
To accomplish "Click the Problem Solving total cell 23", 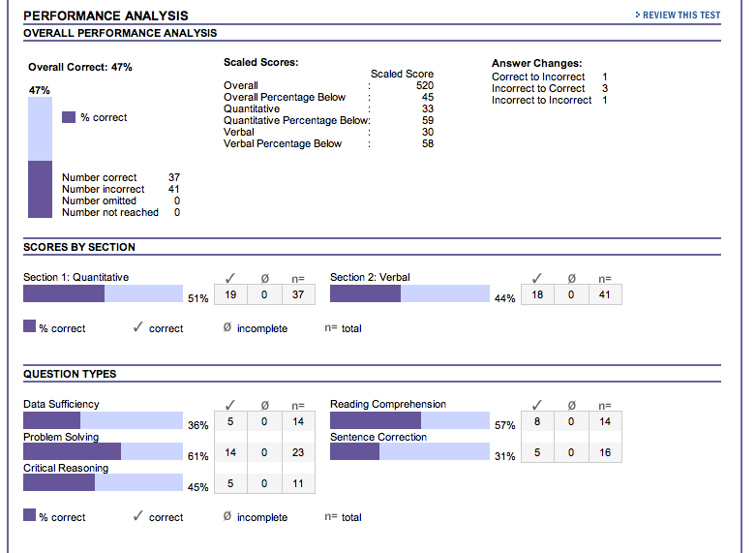I will pyautogui.click(x=298, y=452).
